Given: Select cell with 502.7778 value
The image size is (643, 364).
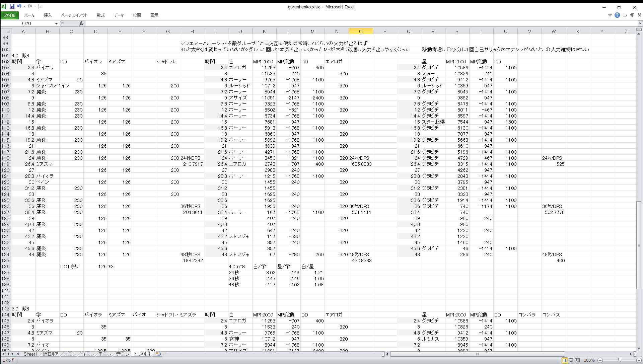Looking at the screenshot, I should (x=554, y=212).
